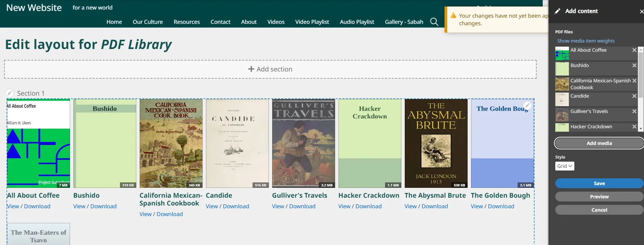644x245 pixels.
Task: Remove Bushido from the media list
Action: click(634, 65)
